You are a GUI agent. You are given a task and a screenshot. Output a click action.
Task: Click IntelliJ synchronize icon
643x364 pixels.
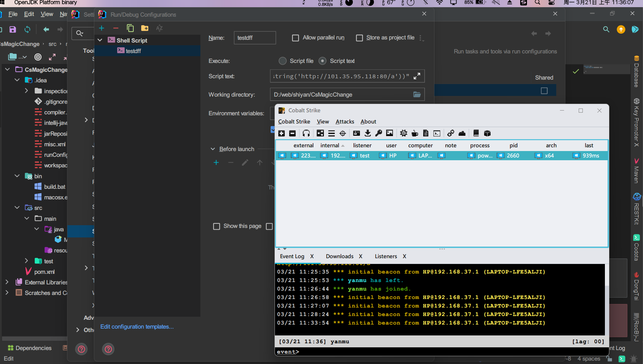click(27, 30)
